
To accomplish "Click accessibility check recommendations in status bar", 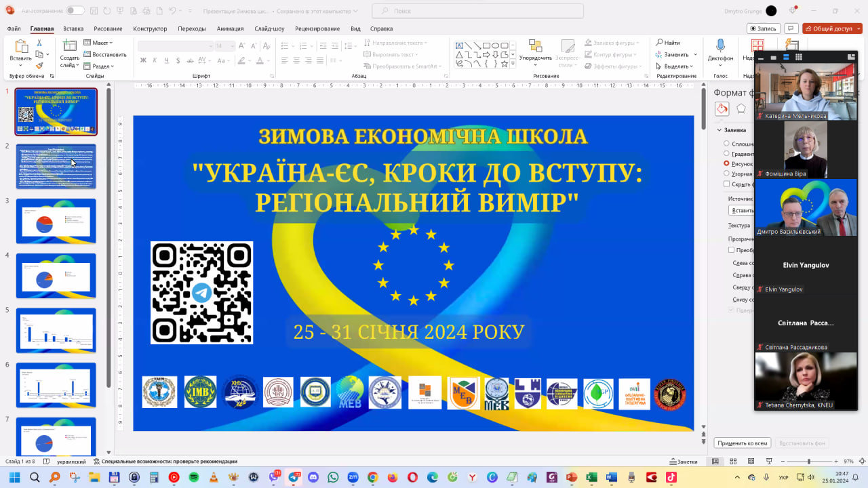I will click(165, 462).
